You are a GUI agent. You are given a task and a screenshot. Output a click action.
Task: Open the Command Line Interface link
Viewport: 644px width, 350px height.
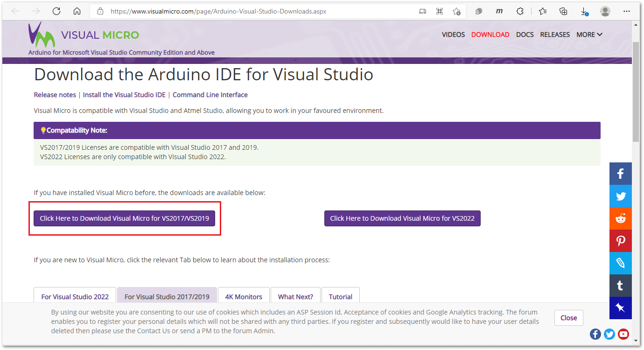(210, 95)
